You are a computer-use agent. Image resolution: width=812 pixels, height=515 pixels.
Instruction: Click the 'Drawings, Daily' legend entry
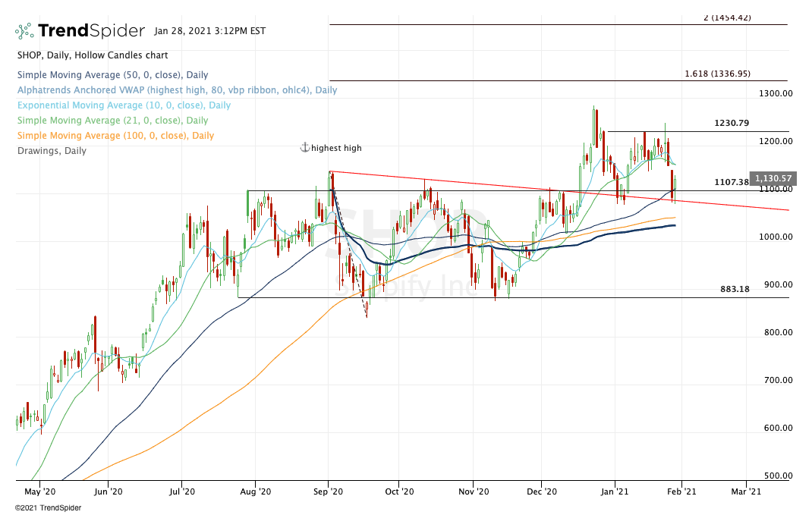tap(51, 151)
